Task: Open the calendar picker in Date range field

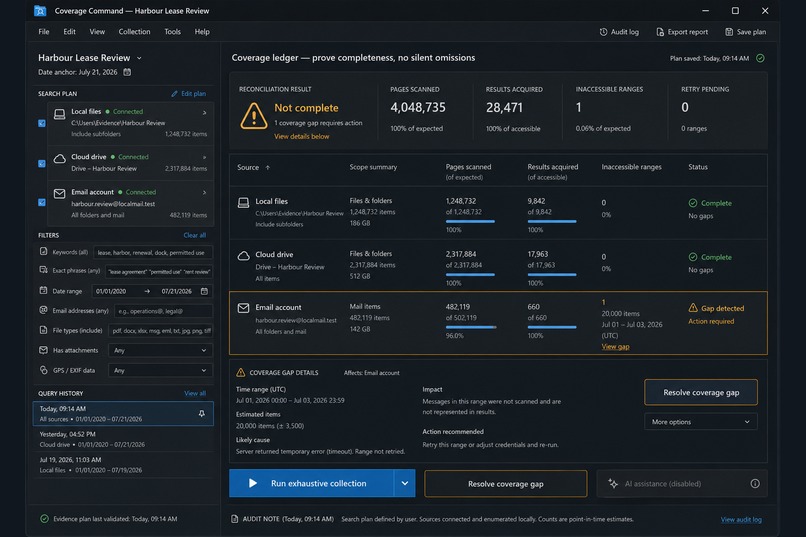Action: [x=204, y=291]
